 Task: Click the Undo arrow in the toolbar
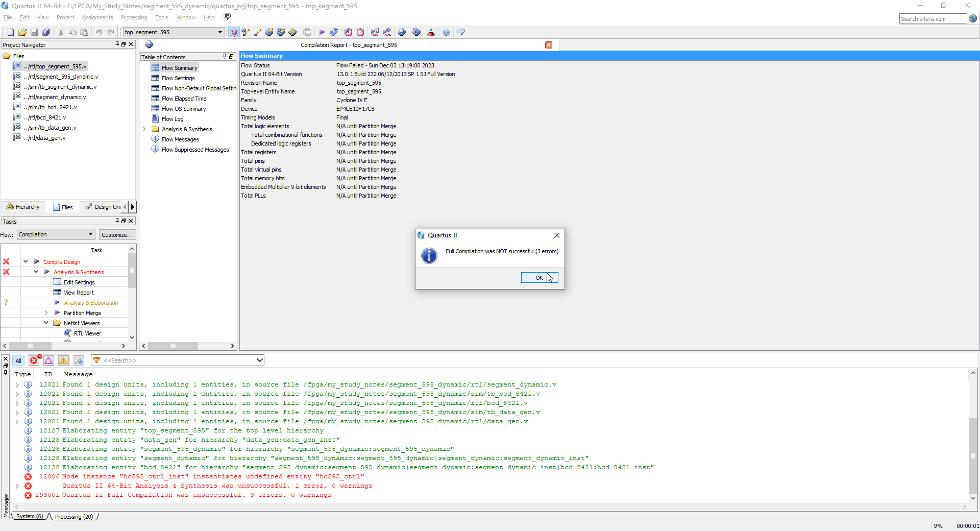(99, 32)
